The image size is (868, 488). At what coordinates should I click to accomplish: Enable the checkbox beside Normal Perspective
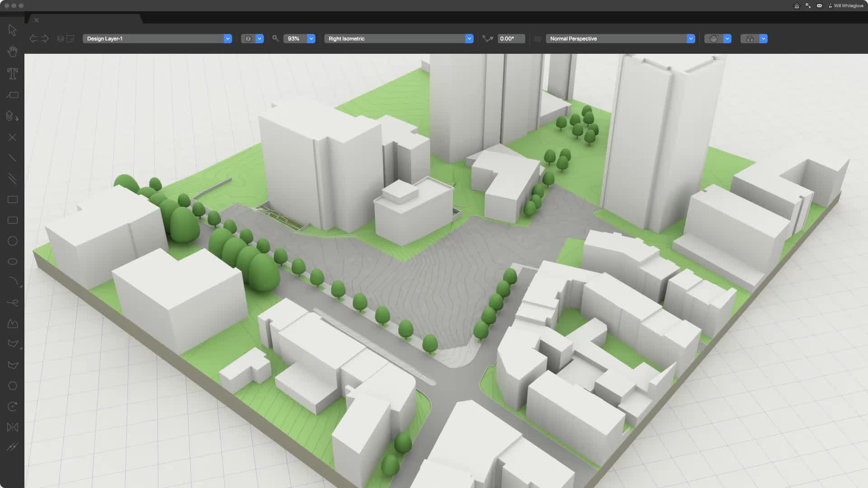(x=537, y=38)
